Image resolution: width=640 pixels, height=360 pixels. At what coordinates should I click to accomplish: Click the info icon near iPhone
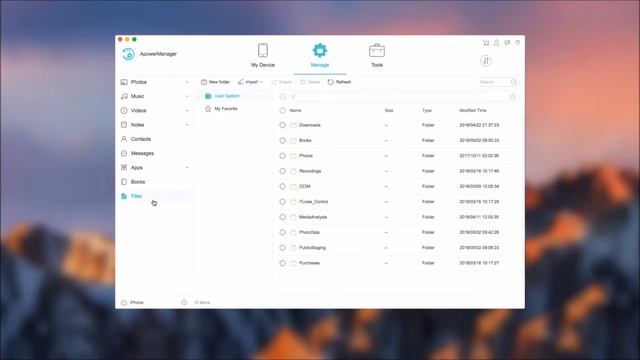[x=184, y=302]
